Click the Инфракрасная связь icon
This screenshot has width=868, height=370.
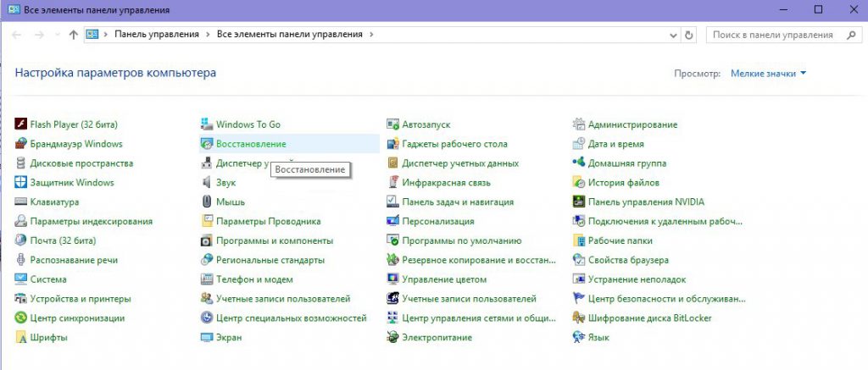(392, 183)
